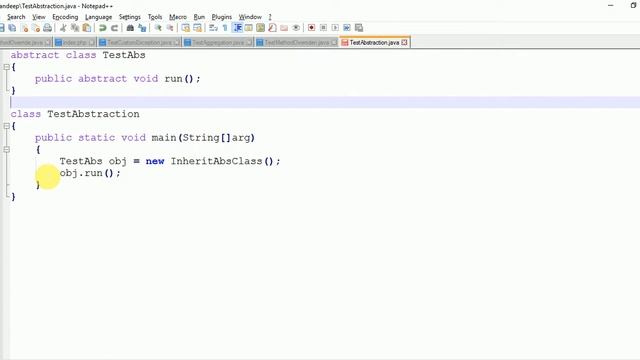The width and height of the screenshot is (640, 360).
Task: Switch to the index.php tab
Action: tap(74, 42)
